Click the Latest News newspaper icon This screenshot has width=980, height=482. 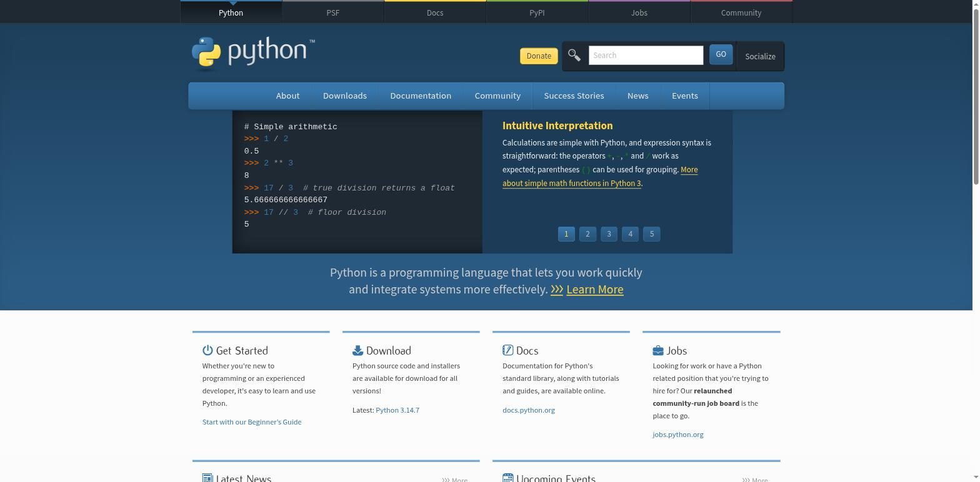coord(207,478)
